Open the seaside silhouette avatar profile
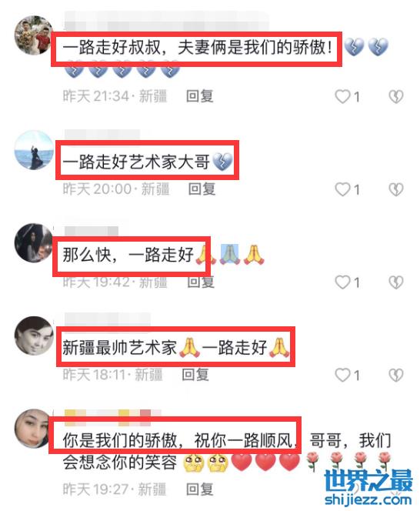The height and width of the screenshot is (511, 420). tap(34, 150)
